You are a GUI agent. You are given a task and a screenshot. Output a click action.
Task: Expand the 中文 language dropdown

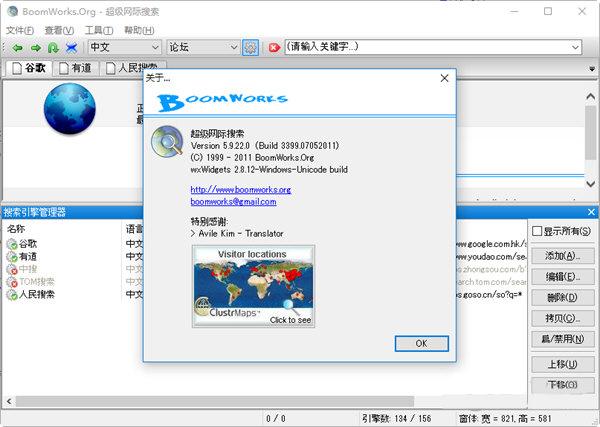pos(155,47)
